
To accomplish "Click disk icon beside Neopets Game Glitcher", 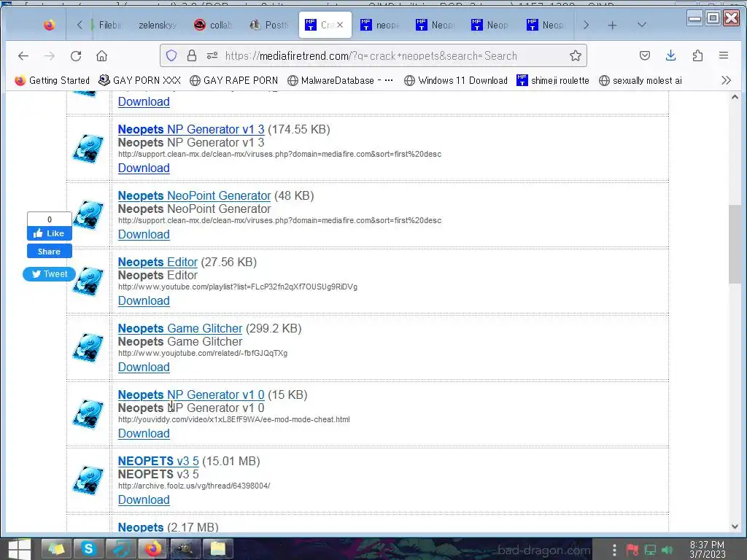I will pos(88,348).
